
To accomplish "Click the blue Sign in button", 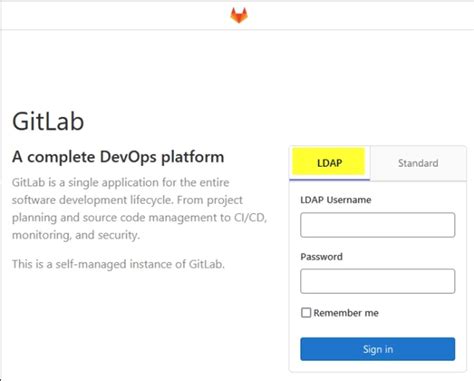I will tap(377, 349).
